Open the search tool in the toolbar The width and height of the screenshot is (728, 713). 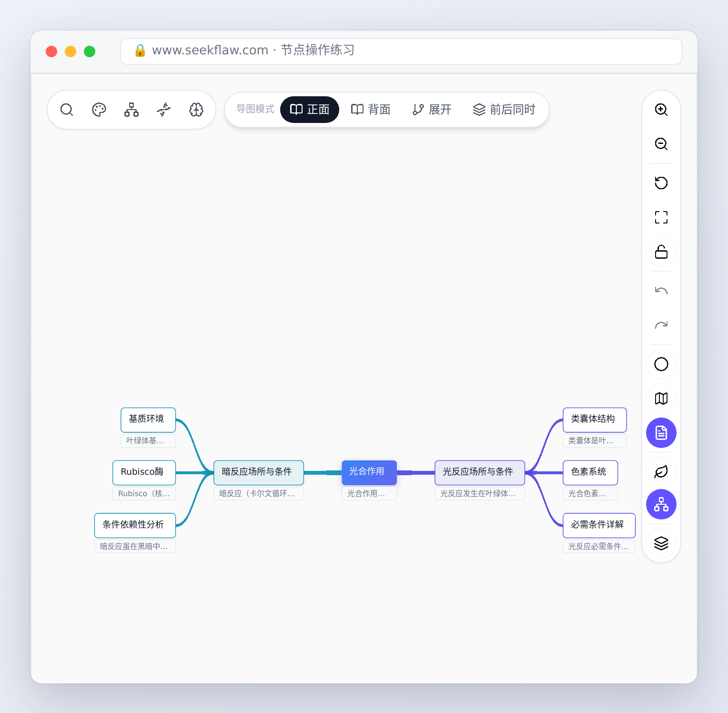[x=67, y=110]
